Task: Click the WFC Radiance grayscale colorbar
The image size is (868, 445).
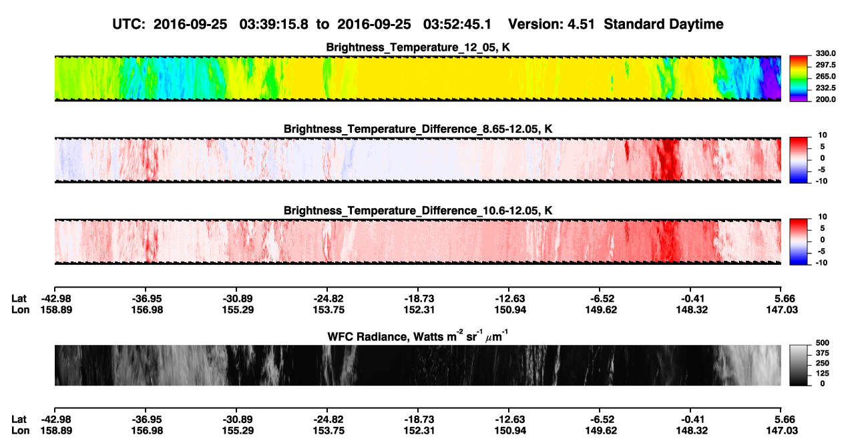Action: [x=799, y=364]
